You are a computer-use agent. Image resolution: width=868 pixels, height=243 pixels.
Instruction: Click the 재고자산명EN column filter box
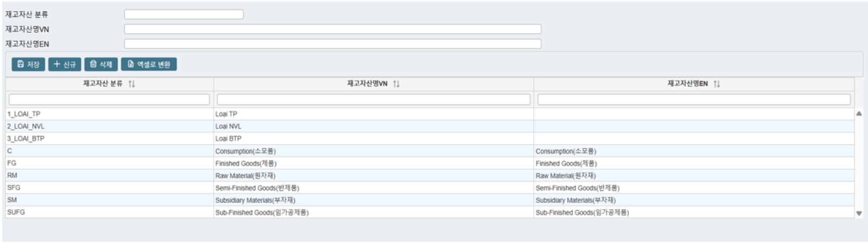[694, 99]
